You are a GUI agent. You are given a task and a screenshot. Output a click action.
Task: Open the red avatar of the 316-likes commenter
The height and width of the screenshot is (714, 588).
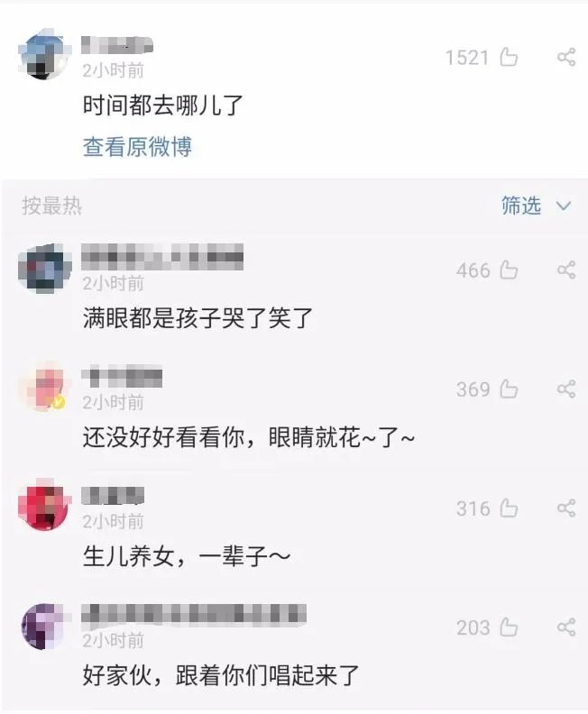coord(44,506)
